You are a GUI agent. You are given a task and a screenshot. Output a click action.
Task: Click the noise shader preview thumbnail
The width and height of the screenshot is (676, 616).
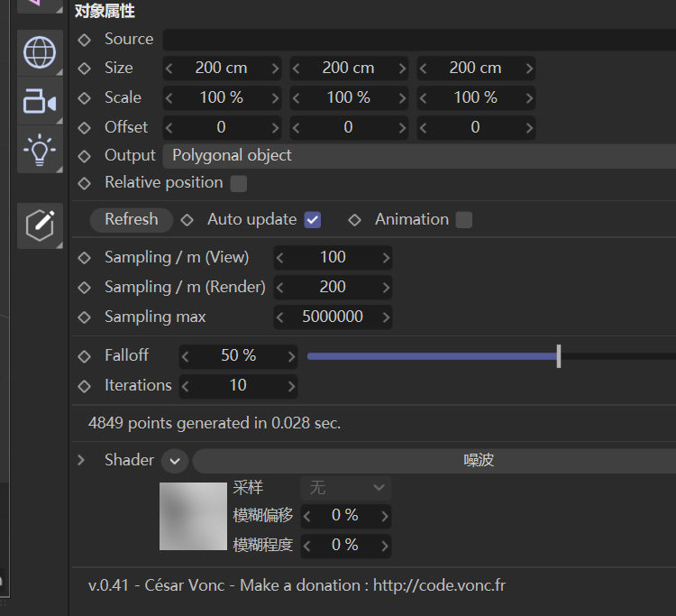(x=193, y=516)
